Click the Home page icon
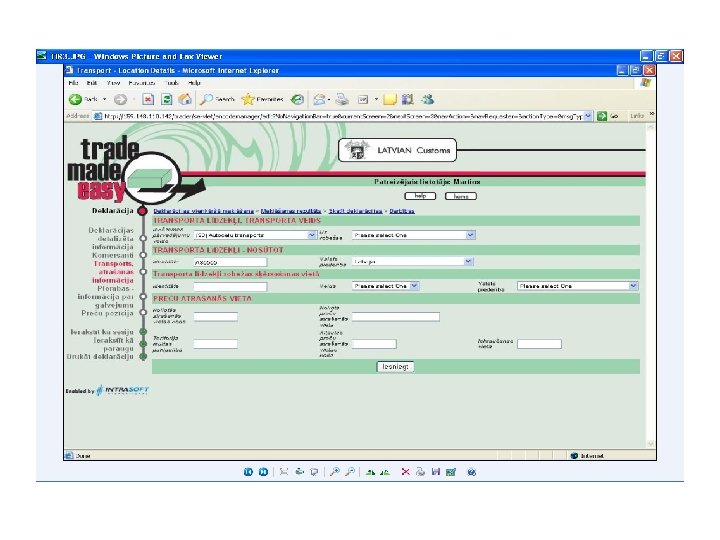Screen dimensions: 720x540 [x=185, y=99]
